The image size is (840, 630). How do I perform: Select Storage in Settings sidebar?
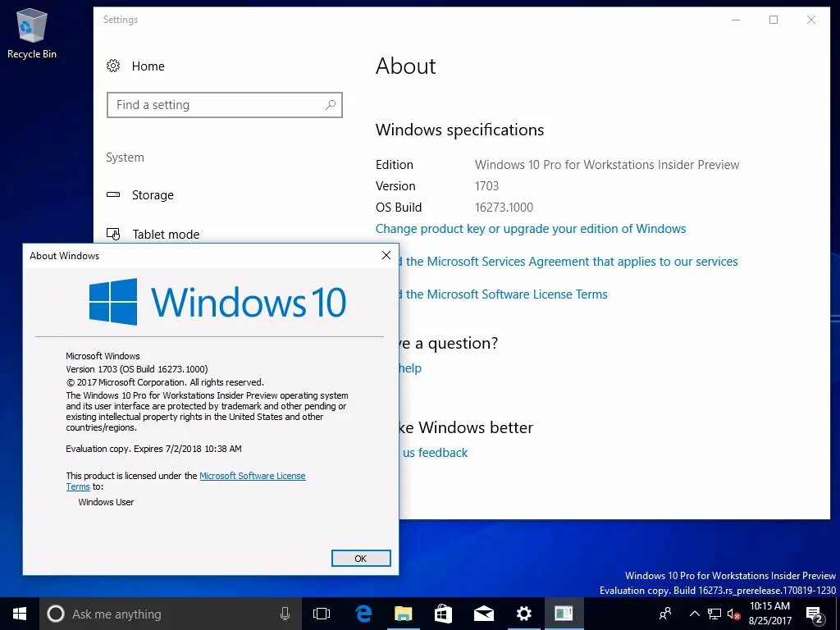click(153, 195)
